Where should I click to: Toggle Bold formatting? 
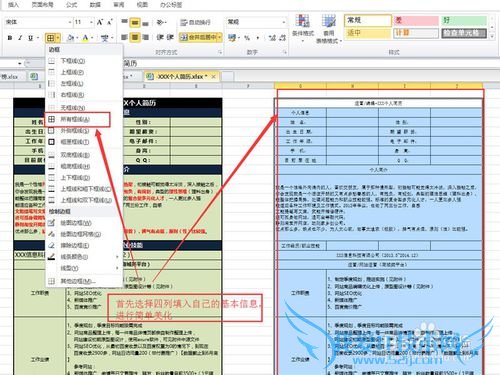tap(10, 38)
